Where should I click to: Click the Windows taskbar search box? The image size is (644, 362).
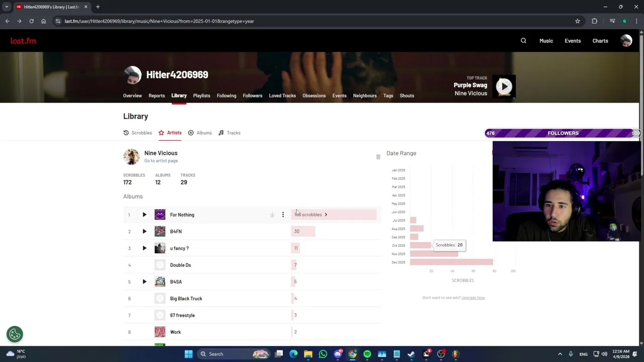click(x=234, y=354)
